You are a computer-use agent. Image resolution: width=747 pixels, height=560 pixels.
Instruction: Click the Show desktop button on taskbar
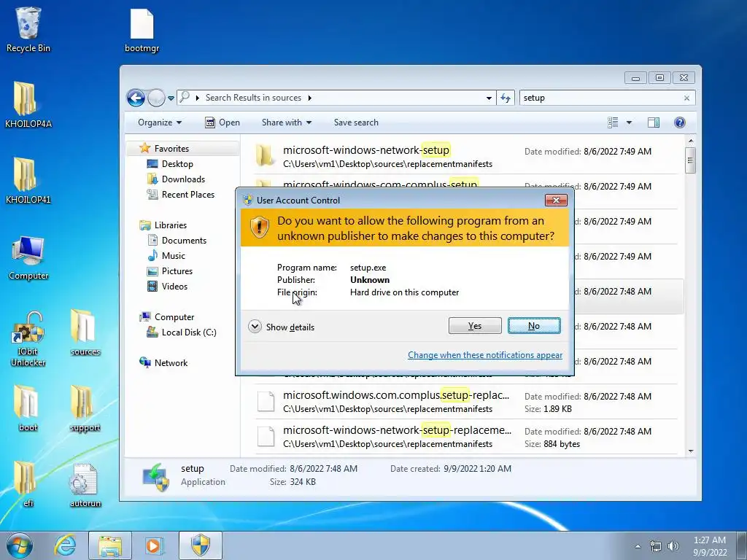[742, 545]
